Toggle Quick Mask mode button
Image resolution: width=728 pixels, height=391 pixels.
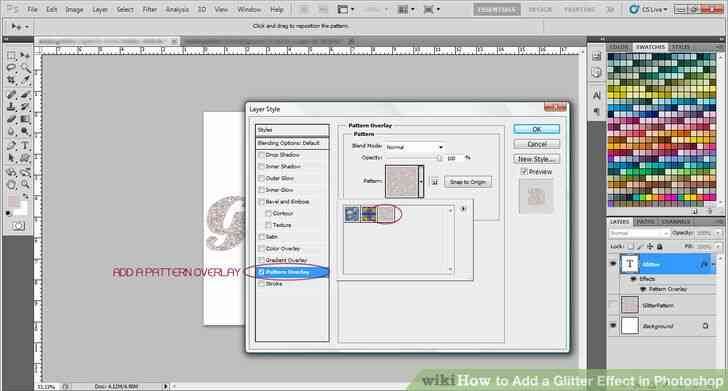click(18, 226)
